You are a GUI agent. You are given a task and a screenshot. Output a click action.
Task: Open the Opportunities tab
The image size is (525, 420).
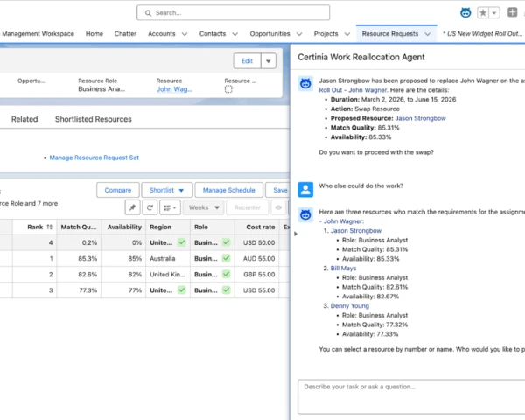point(269,34)
